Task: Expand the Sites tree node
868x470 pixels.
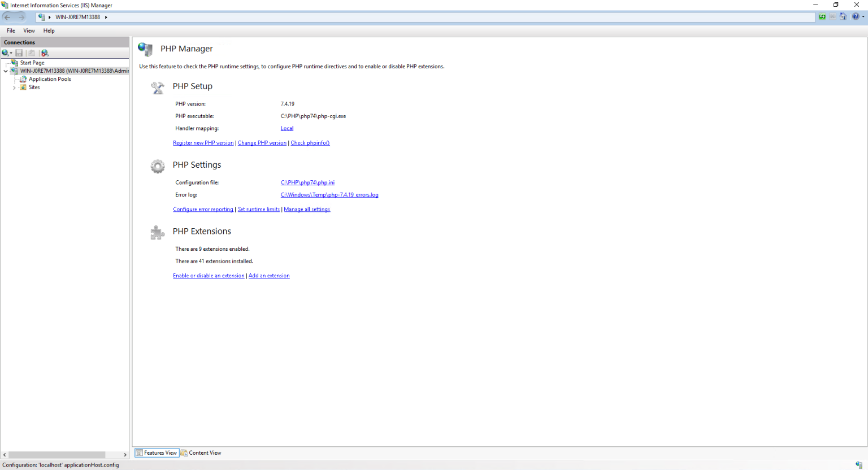Action: coord(15,87)
